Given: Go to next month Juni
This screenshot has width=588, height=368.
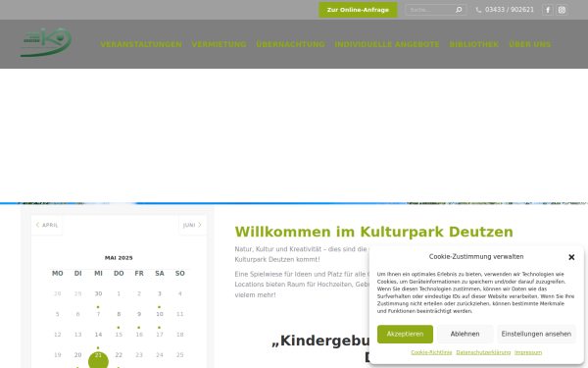Looking at the screenshot, I should (x=193, y=225).
